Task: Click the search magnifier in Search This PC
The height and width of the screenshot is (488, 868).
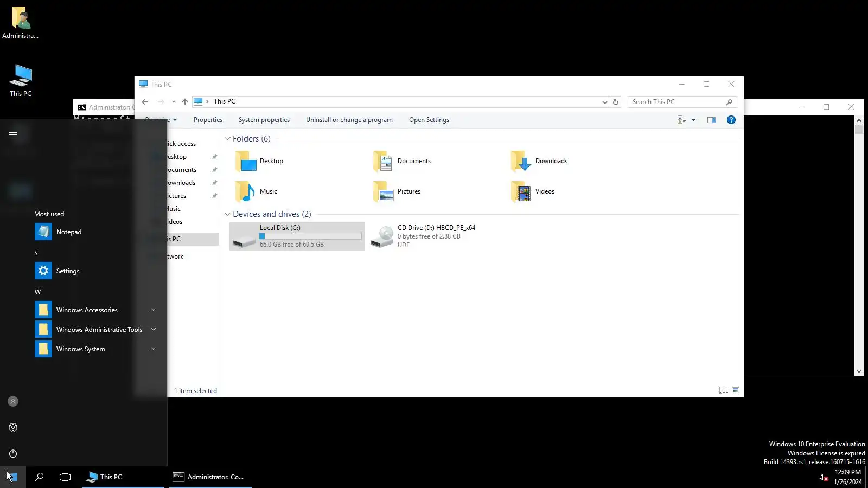Action: point(729,102)
